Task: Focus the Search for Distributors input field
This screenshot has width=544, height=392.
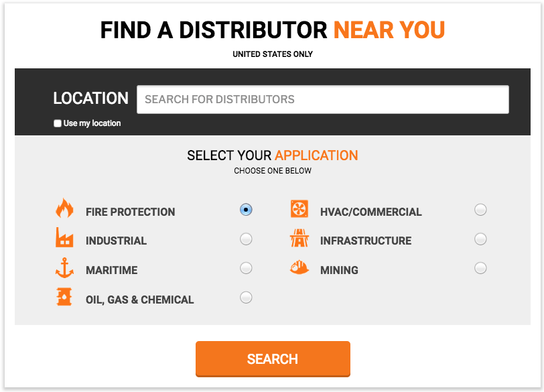Action: click(x=322, y=100)
